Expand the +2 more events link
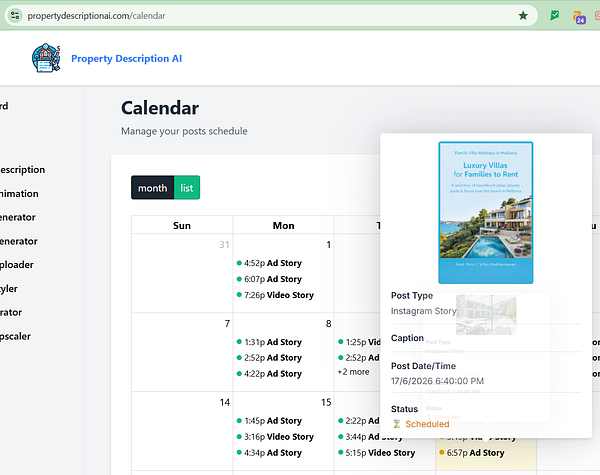The height and width of the screenshot is (475, 600). (x=354, y=372)
